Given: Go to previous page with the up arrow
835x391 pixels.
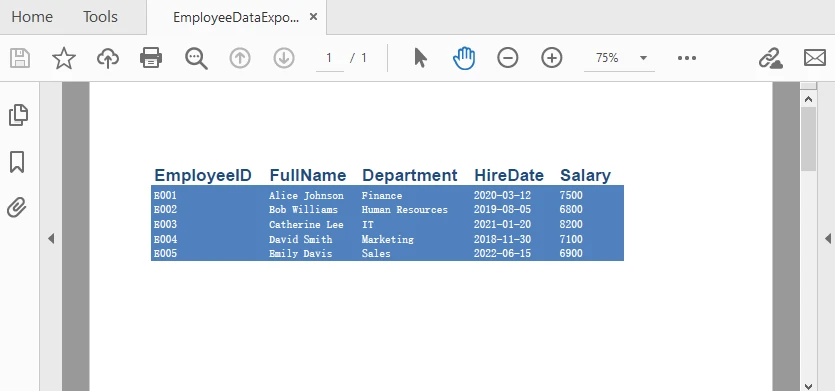Looking at the screenshot, I should click(x=240, y=58).
